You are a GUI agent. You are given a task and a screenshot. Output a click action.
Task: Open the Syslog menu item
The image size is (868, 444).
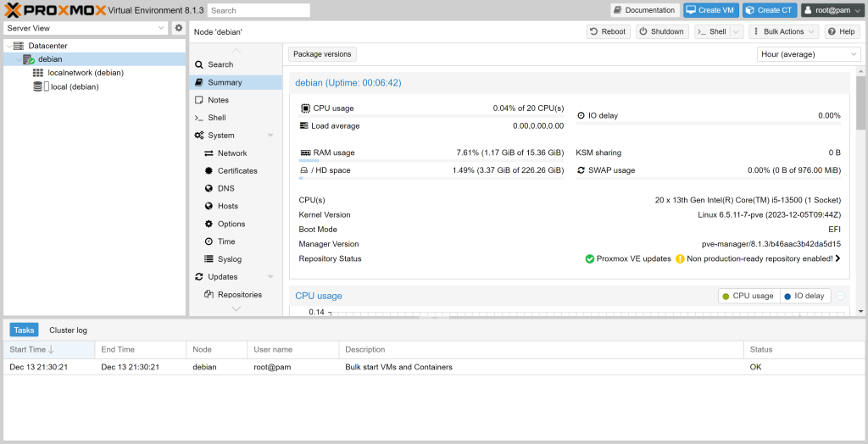coord(236,258)
